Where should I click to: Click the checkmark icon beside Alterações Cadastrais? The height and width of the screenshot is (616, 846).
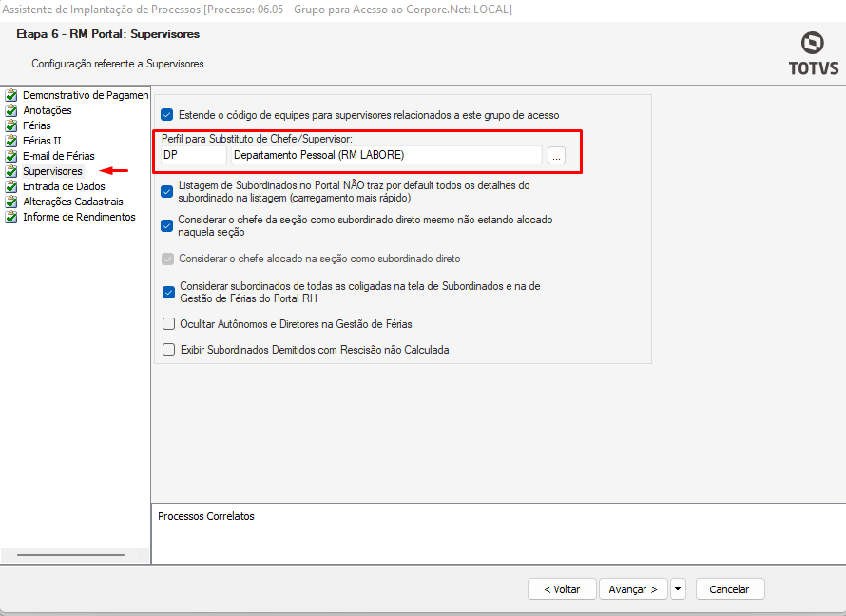tap(11, 202)
